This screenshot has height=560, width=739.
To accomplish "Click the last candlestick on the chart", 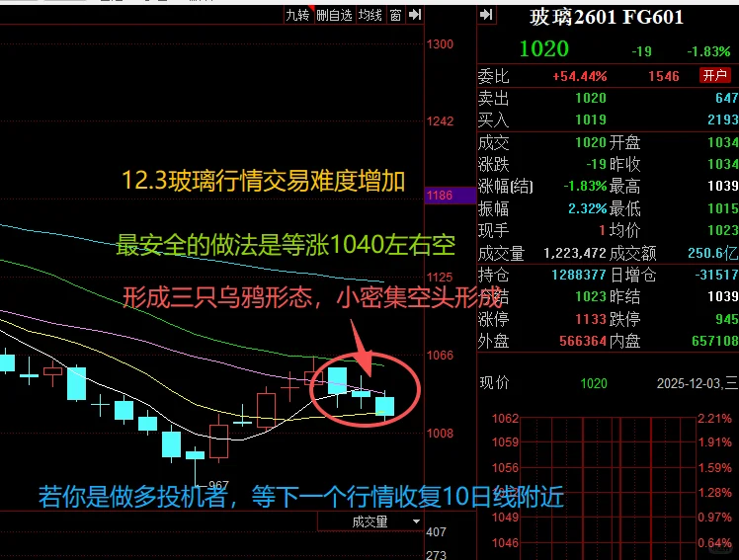I will point(384,406).
